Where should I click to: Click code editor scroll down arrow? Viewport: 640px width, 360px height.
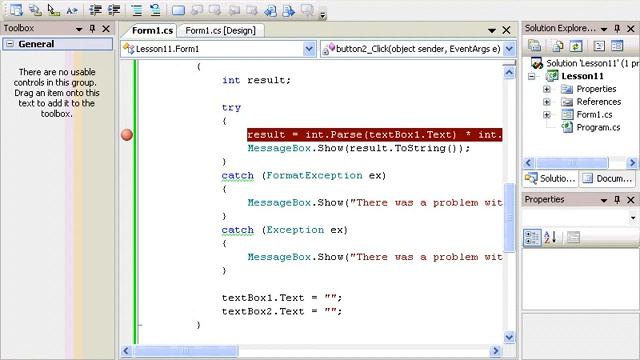tap(509, 337)
